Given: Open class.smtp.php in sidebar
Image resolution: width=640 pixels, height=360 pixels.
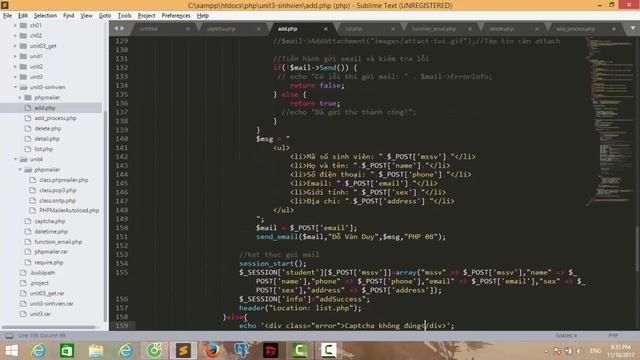Looking at the screenshot, I should 57,200.
